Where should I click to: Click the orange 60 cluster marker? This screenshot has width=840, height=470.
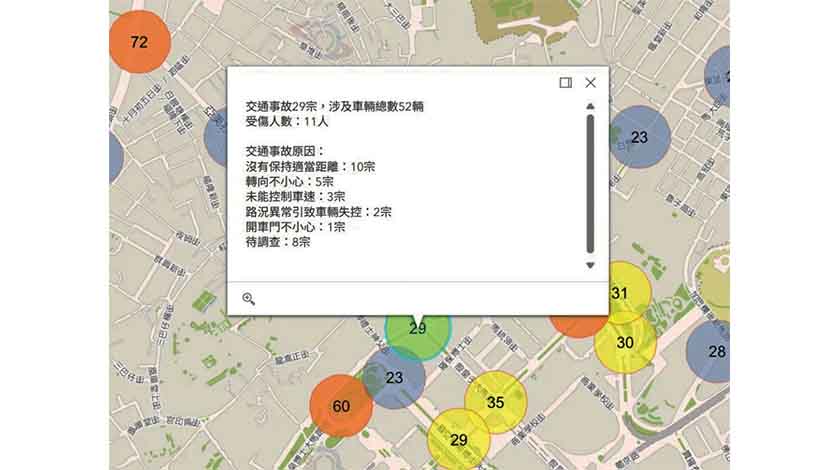tap(341, 406)
